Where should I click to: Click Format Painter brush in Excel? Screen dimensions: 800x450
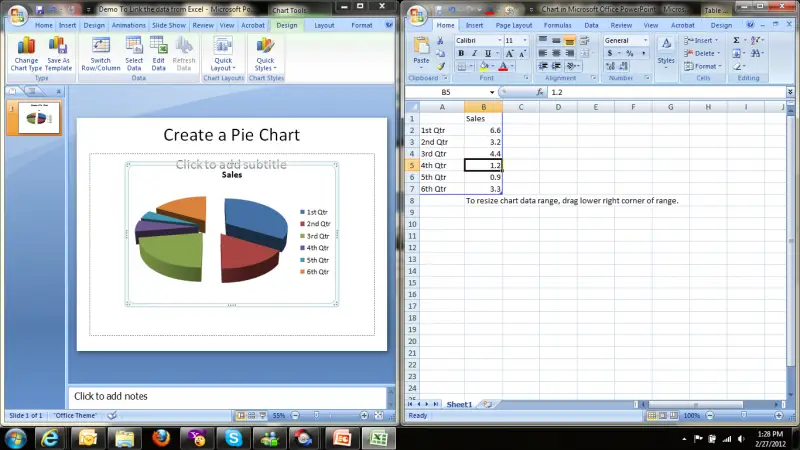tap(441, 66)
